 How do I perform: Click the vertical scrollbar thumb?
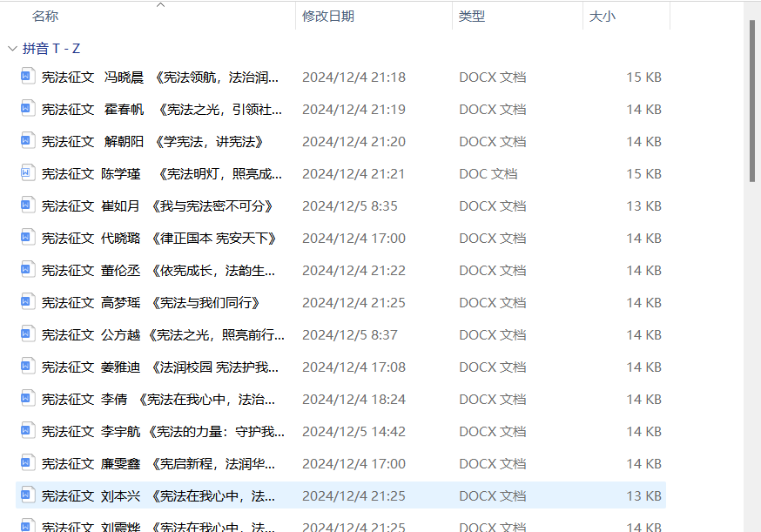(753, 100)
